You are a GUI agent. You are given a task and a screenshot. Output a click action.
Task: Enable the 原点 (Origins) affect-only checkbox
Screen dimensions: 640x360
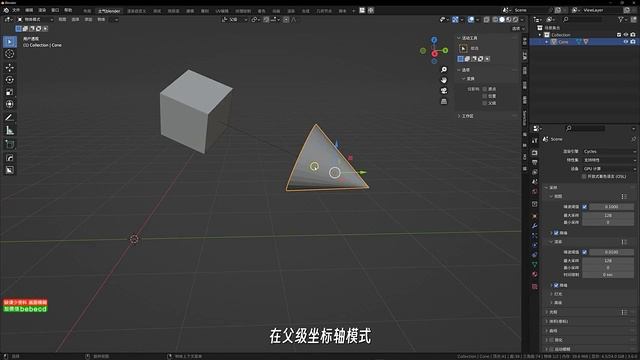[x=485, y=89]
